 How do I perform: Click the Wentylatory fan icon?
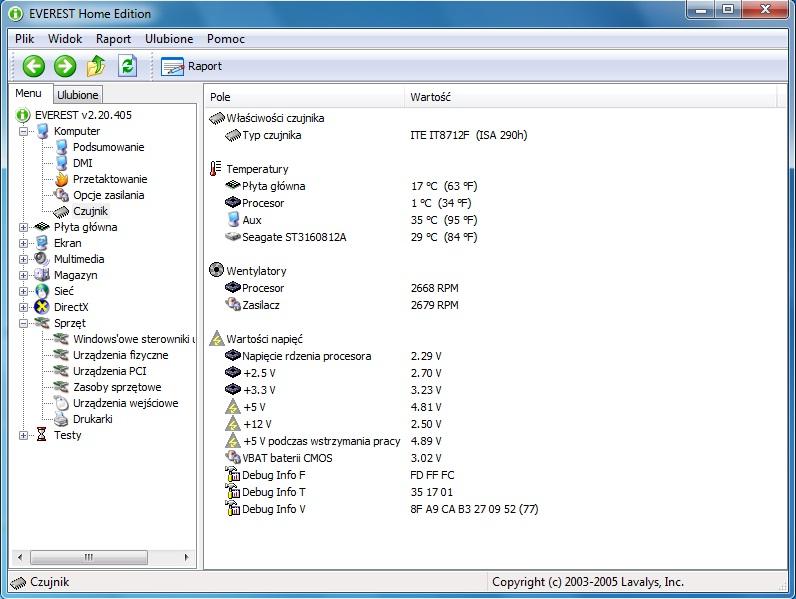216,270
